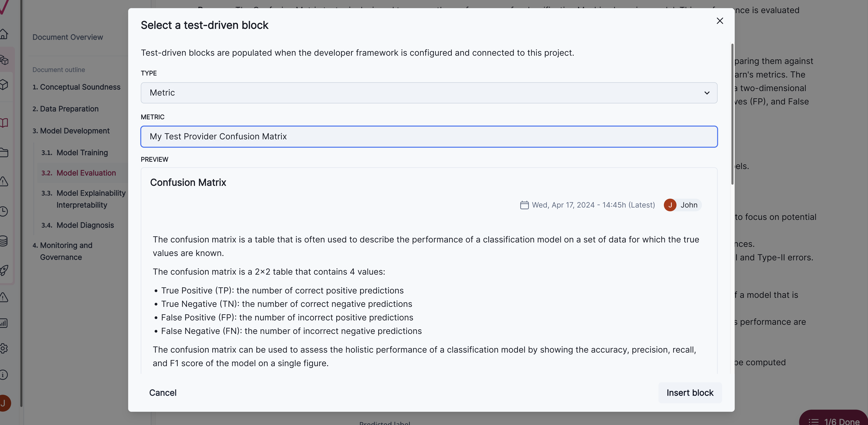Click Cancel to discard the block selection

pyautogui.click(x=163, y=393)
